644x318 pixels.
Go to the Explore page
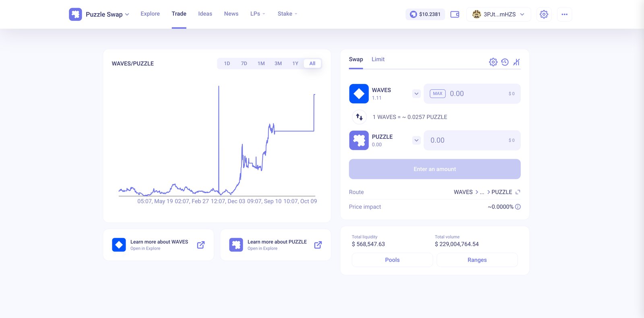pos(150,14)
